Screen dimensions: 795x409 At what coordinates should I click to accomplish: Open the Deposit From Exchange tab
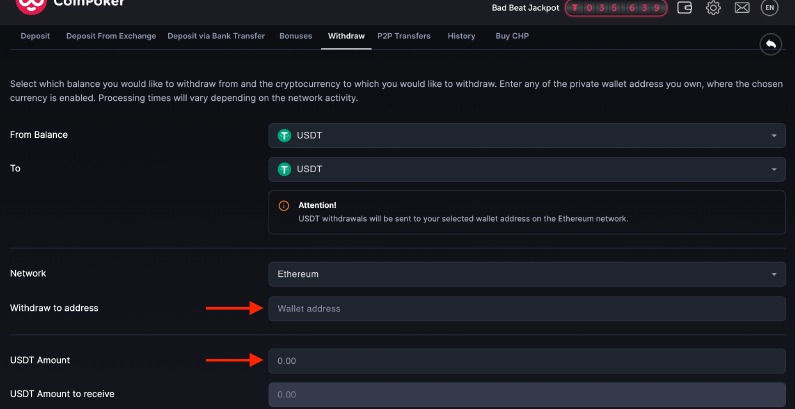pos(111,36)
